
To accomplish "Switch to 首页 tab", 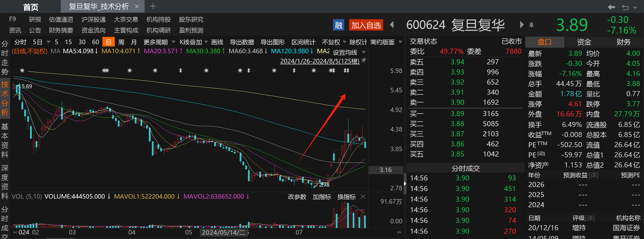I will pos(31,7).
